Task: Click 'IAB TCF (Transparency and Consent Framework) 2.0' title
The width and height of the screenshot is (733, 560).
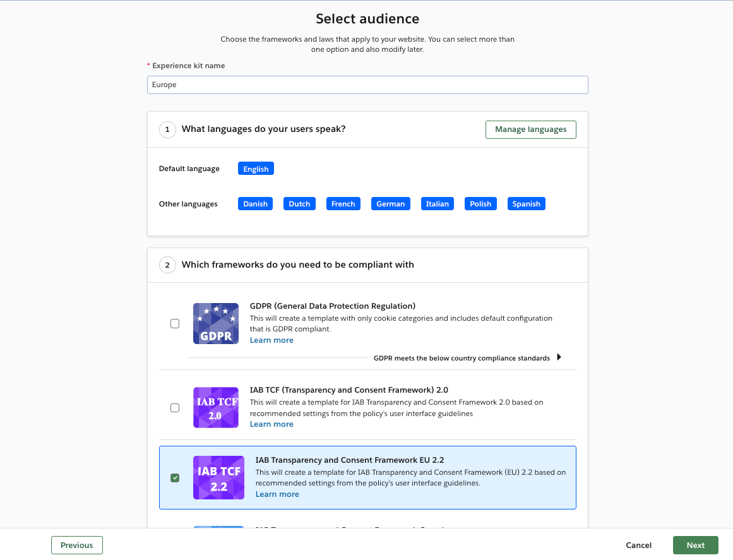Action: click(x=349, y=390)
